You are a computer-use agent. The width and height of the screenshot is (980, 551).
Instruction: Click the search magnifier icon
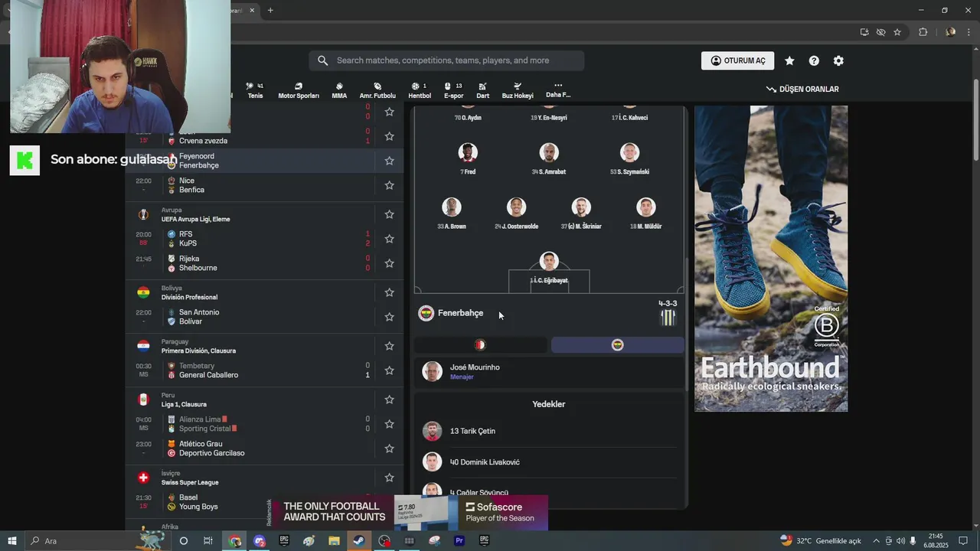[x=322, y=60]
